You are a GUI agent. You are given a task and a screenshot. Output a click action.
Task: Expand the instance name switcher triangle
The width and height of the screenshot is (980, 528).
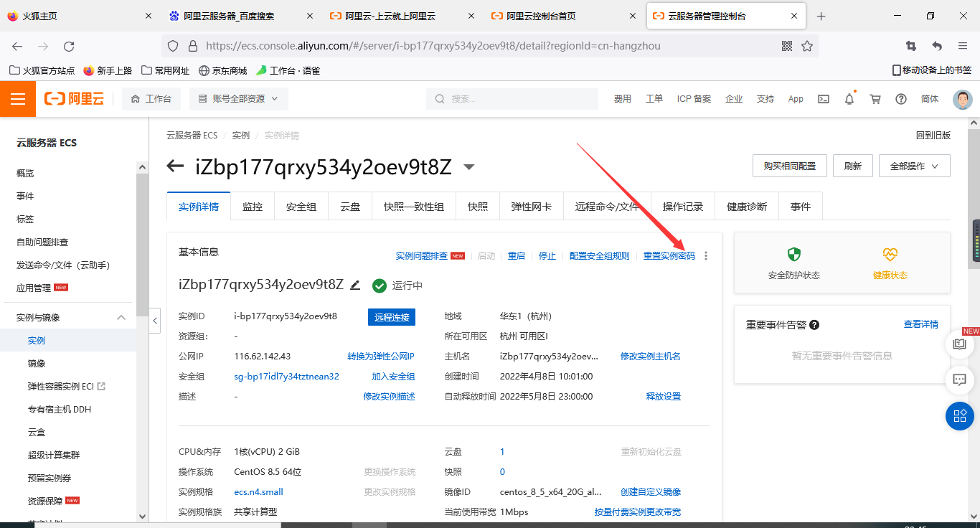pos(469,167)
